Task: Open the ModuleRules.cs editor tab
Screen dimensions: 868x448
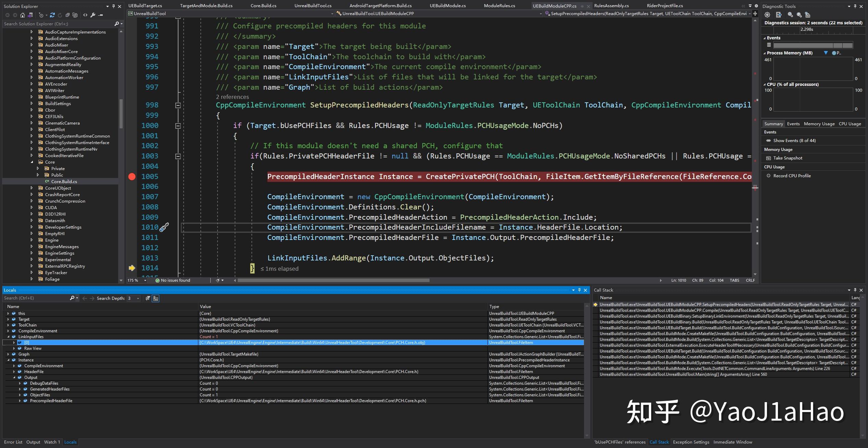Action: (x=500, y=5)
